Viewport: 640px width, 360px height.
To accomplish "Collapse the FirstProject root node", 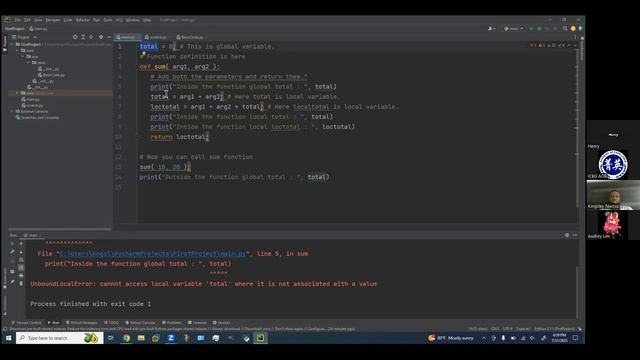I will [12, 44].
